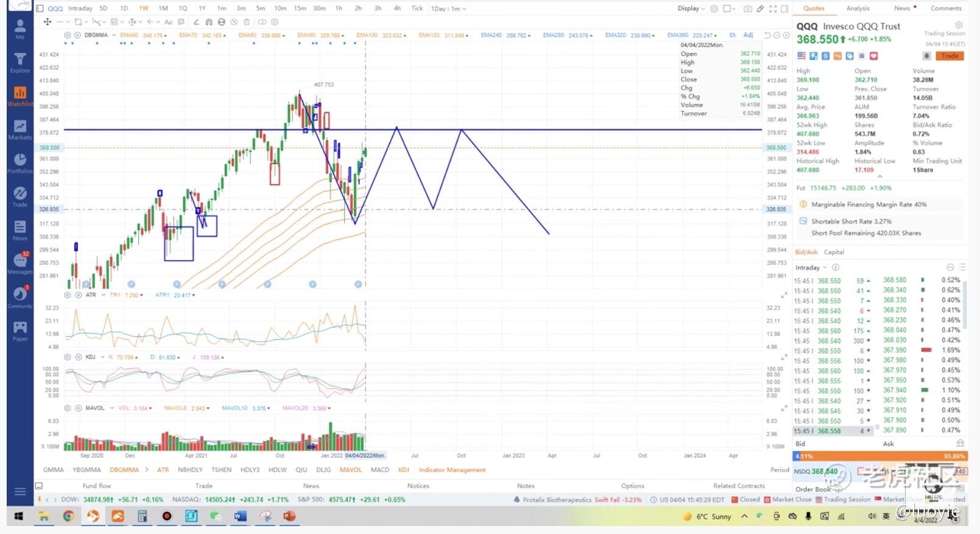Screen dimensions: 980x534
Task: Toggle the right side panel layout icon
Action: (786, 9)
